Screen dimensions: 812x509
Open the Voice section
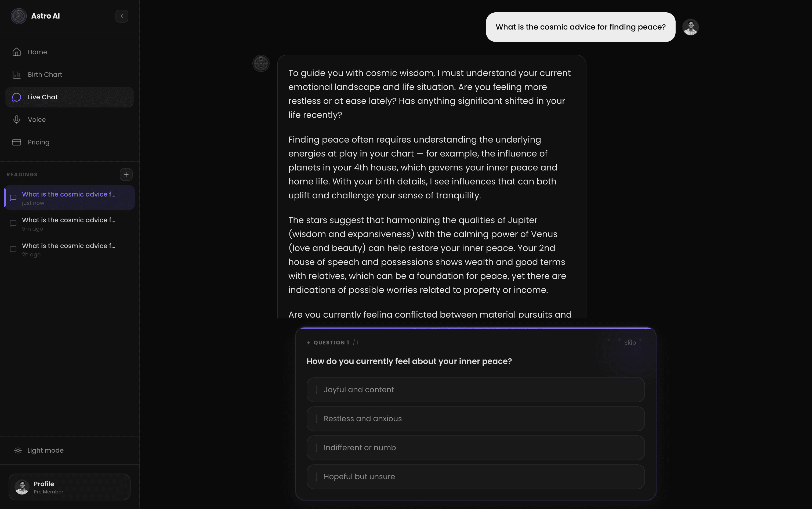[69, 119]
